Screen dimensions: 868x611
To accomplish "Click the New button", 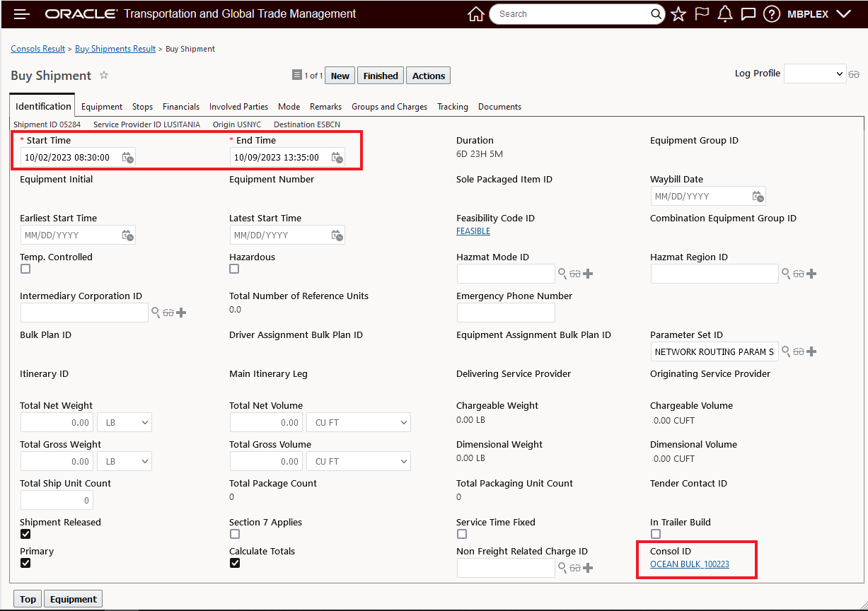I will point(340,76).
